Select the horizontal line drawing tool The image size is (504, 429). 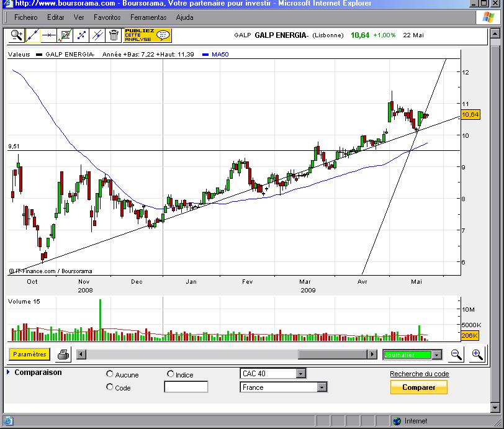tap(48, 35)
